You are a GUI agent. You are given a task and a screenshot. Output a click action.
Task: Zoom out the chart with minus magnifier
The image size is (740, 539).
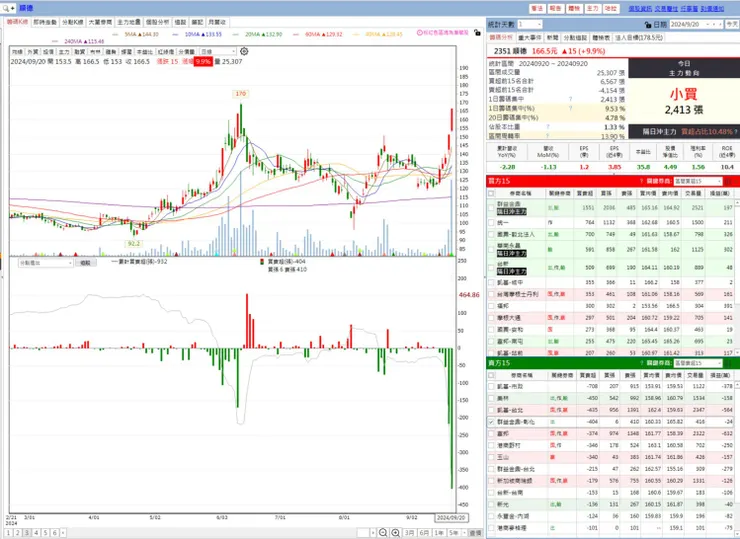coord(383,532)
